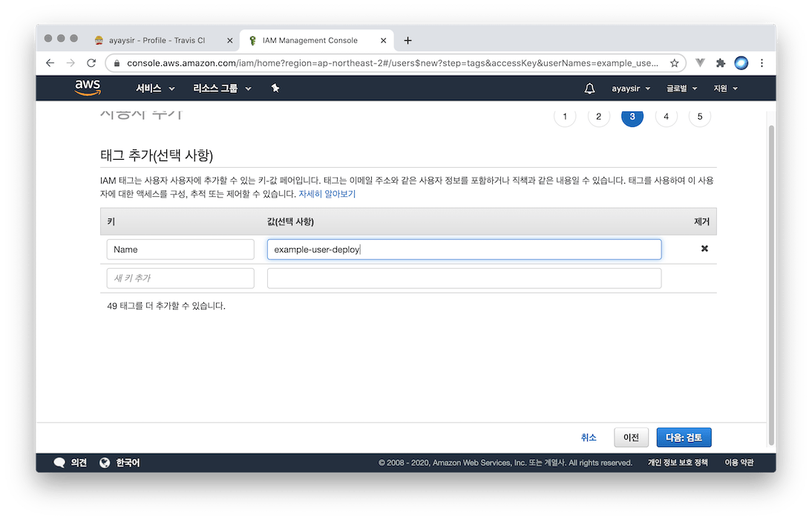
Task: Open Chrome three-dot menu
Action: point(762,63)
